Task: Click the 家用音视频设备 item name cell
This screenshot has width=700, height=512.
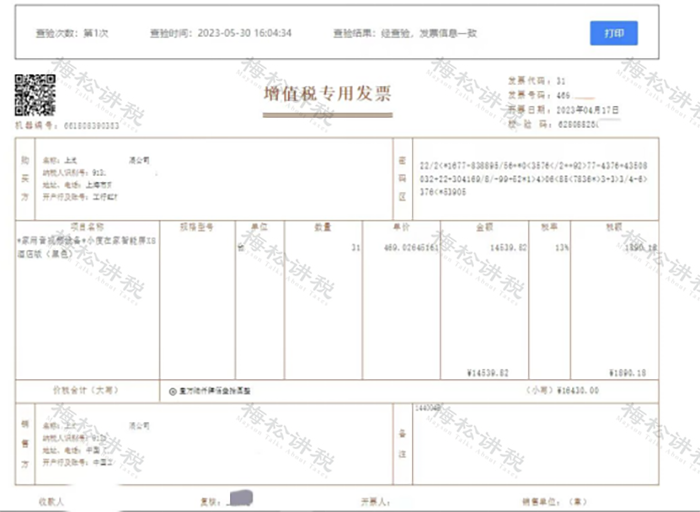Action: (x=87, y=247)
